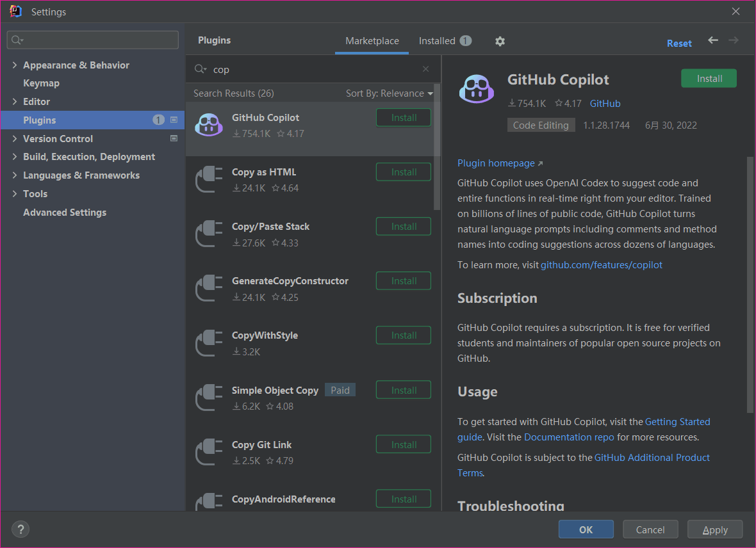Focus the settings search field

pos(92,40)
